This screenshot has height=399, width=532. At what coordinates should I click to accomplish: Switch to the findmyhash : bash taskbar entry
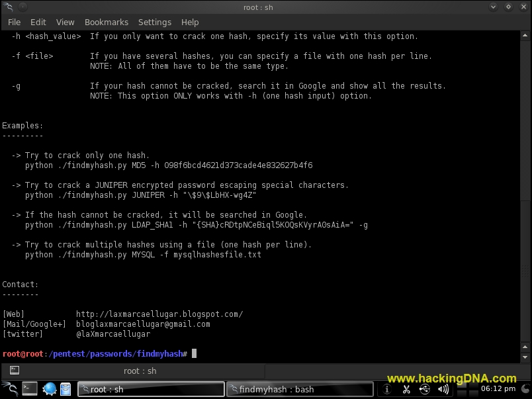[300, 389]
